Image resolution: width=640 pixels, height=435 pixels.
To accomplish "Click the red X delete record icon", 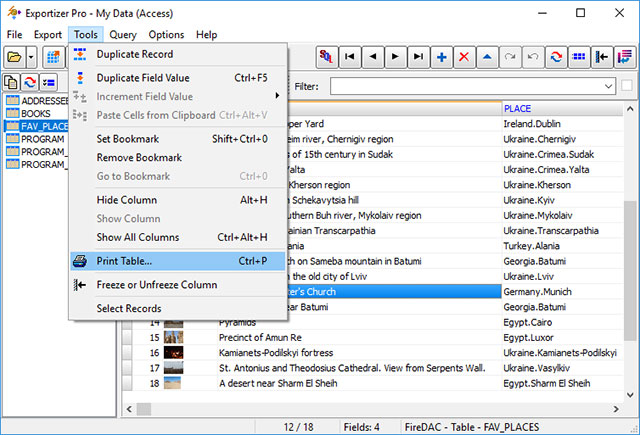I will [464, 57].
